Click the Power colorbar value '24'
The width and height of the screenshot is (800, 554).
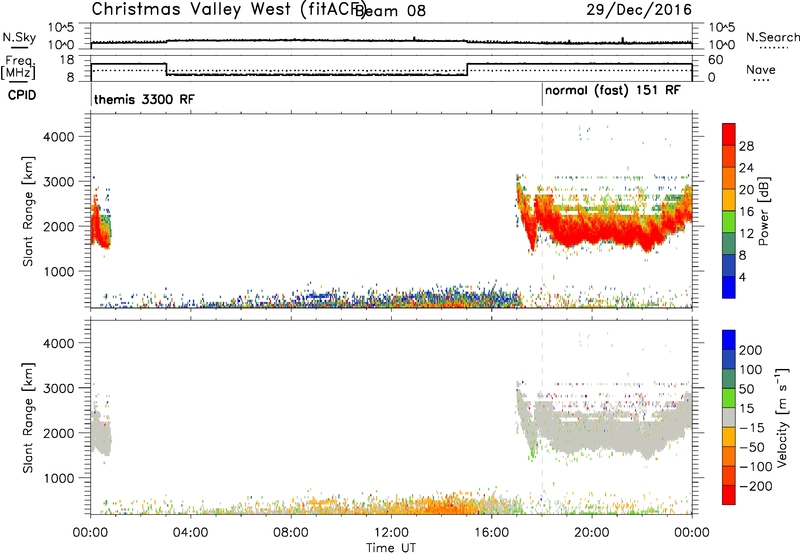(x=746, y=168)
